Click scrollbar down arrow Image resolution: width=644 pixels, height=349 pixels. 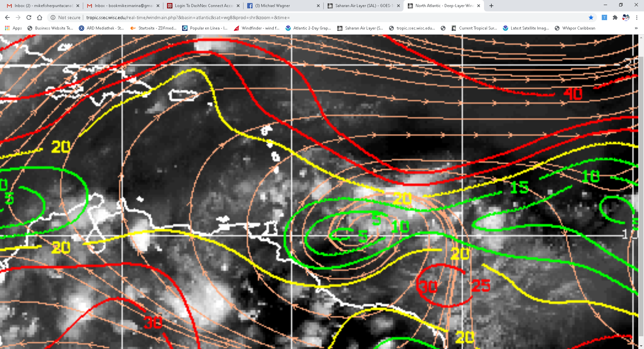641,346
